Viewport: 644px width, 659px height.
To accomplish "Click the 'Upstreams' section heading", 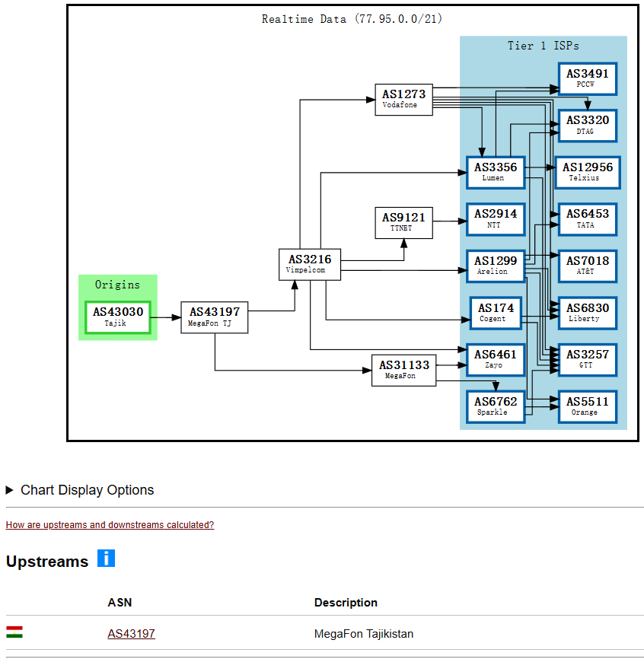I will click(x=47, y=562).
